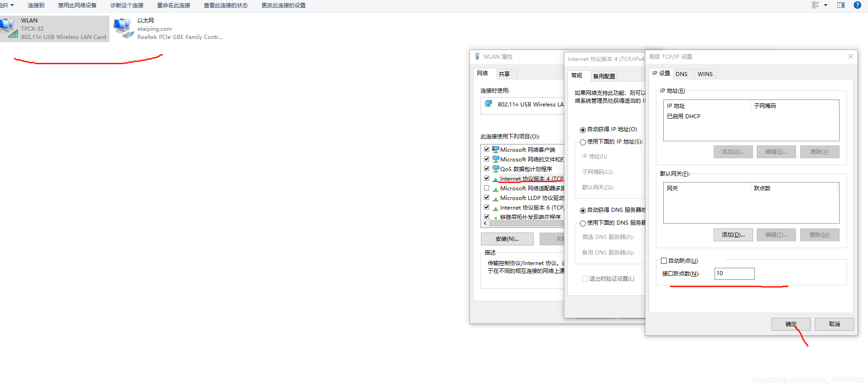
Task: Click the QoS 数据包计划程序 item icon
Action: pyautogui.click(x=496, y=169)
